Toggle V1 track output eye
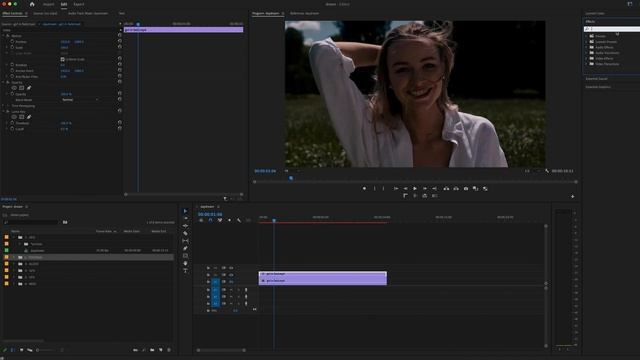Image resolution: width=640 pixels, height=360 pixels. (231, 282)
